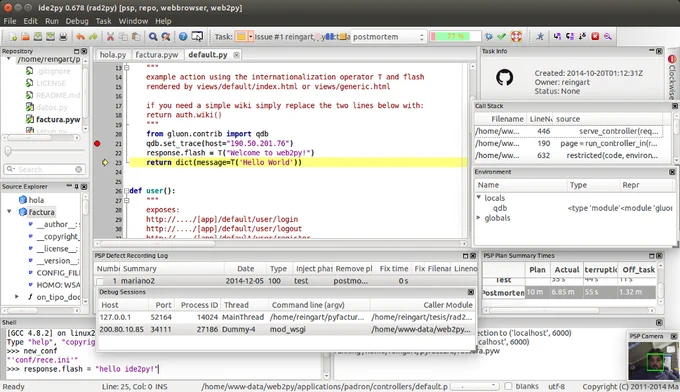Screen dimensions: 680x392
Task: Collapse the factura node in Source Explorer
Action: tap(9, 212)
